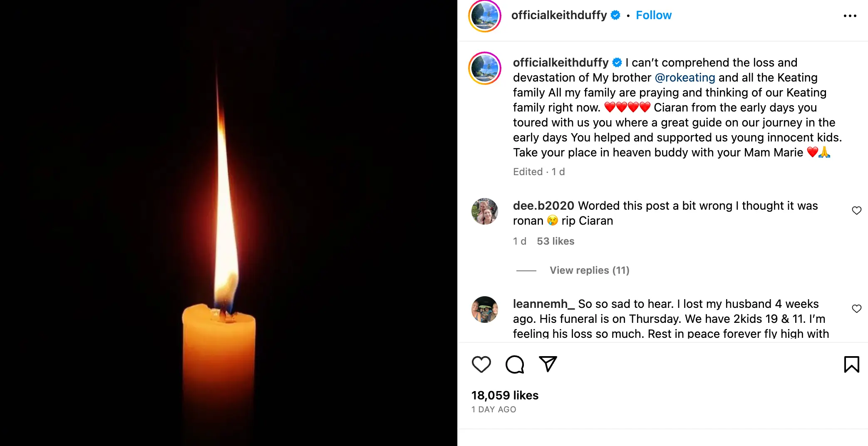Open comments via the speech bubble icon

(x=515, y=364)
